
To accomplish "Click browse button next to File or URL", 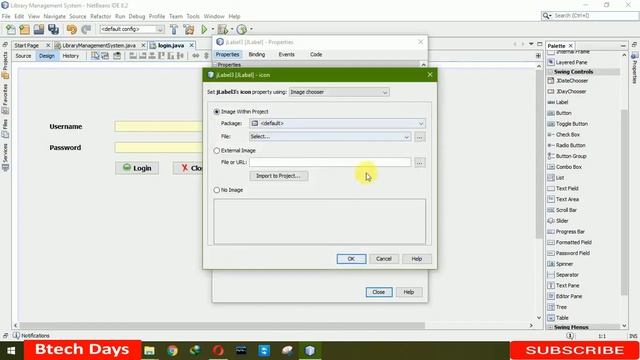I will pyautogui.click(x=420, y=163).
